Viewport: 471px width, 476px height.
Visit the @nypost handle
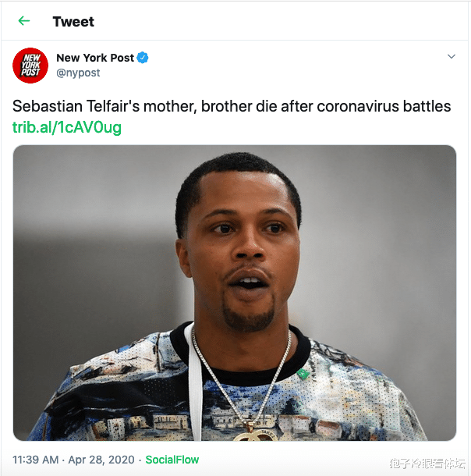click(78, 73)
